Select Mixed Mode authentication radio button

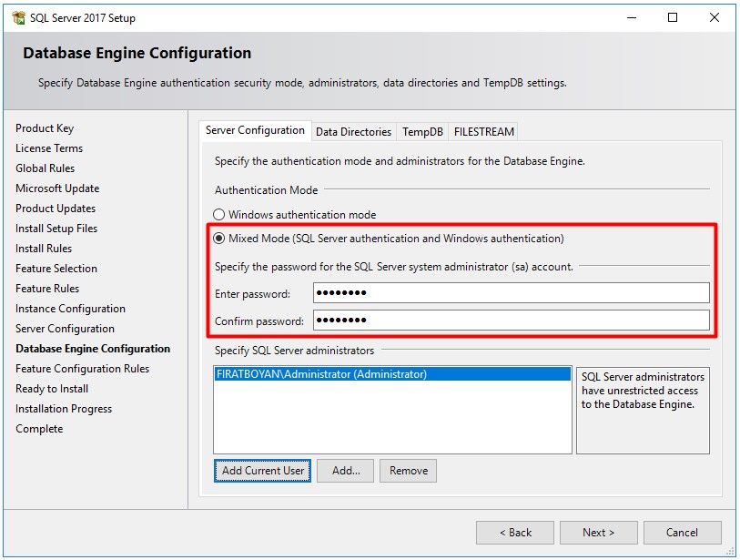click(219, 239)
